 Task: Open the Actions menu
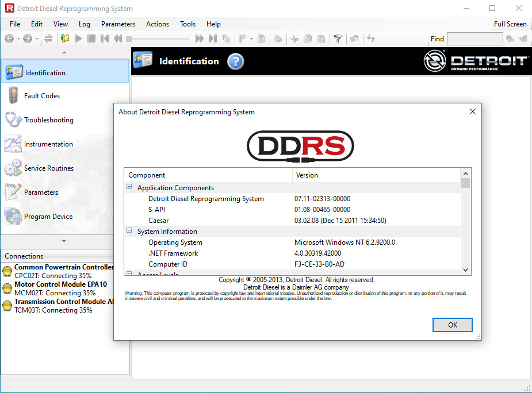click(x=157, y=24)
